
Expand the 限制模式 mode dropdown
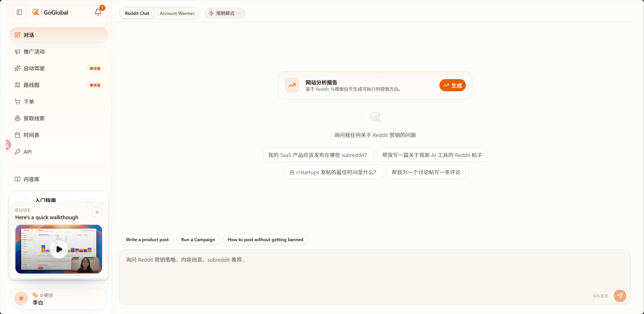(x=225, y=13)
